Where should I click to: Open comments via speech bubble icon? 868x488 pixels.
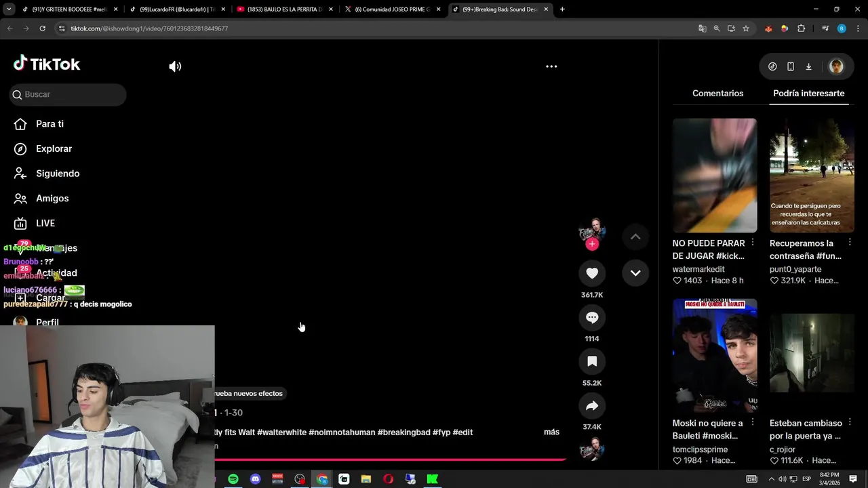(x=592, y=317)
